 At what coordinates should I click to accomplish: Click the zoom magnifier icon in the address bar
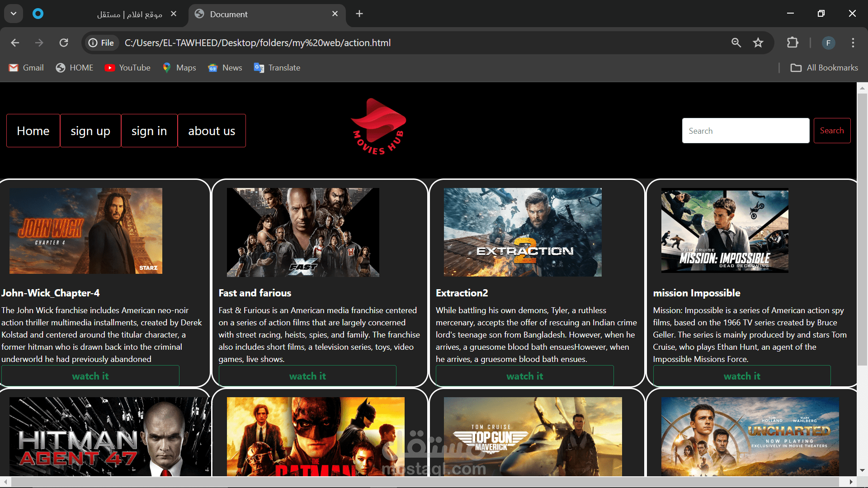(736, 42)
